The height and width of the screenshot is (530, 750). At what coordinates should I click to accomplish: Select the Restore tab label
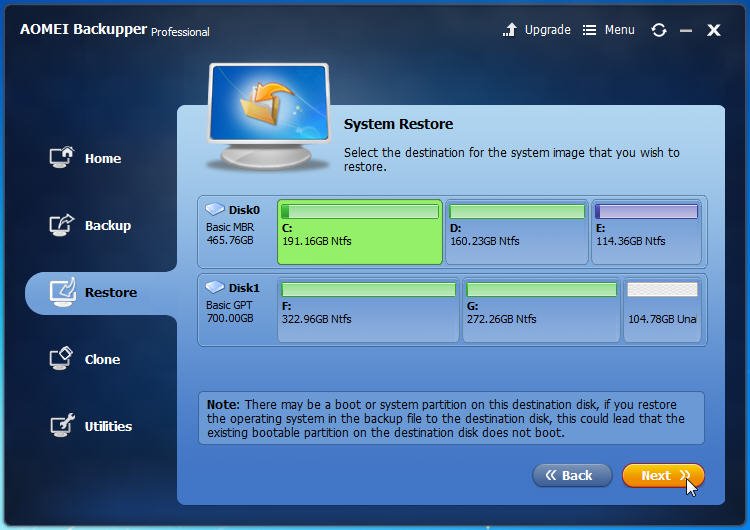(111, 292)
